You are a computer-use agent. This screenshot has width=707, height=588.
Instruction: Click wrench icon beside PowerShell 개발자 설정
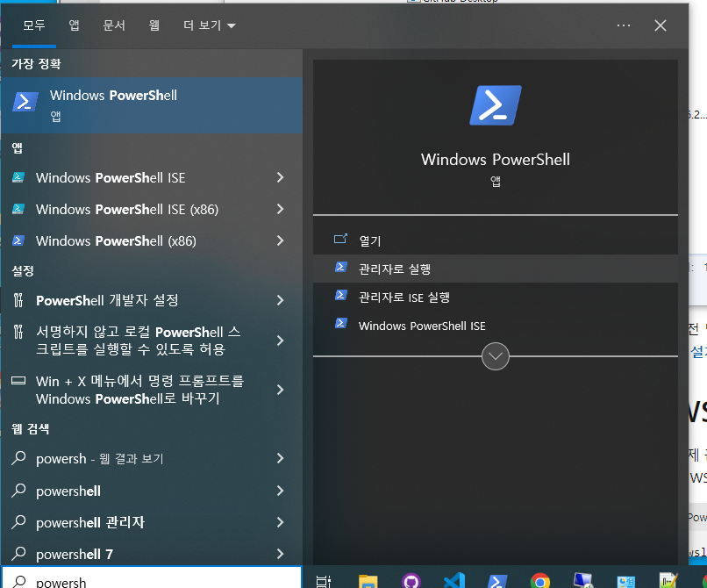[18, 300]
